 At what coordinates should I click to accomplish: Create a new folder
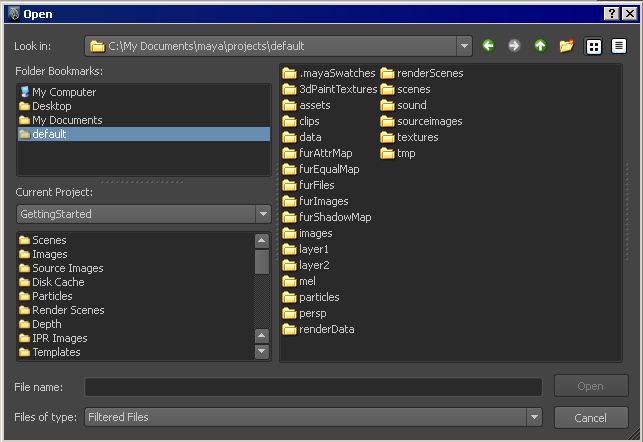coord(567,46)
